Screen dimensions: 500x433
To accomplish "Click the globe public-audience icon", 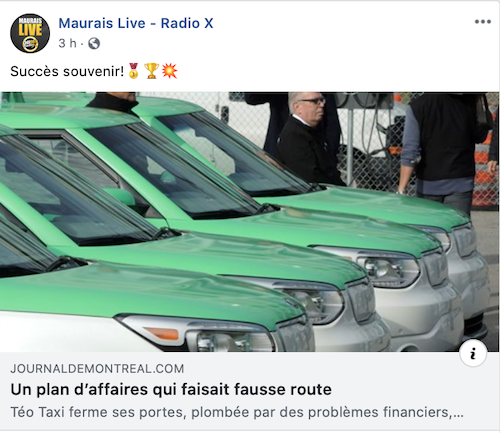I will (94, 43).
